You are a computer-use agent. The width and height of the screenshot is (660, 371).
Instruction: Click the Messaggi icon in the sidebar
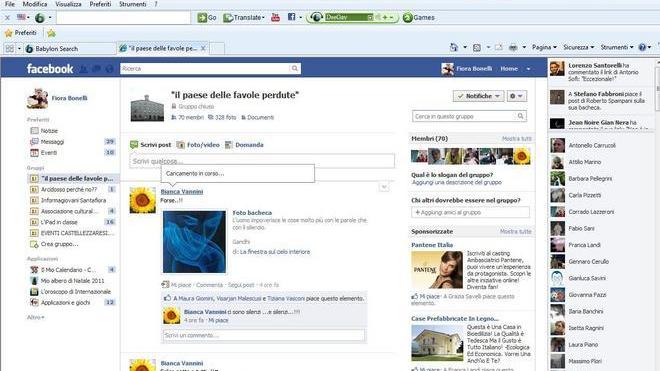click(x=35, y=142)
